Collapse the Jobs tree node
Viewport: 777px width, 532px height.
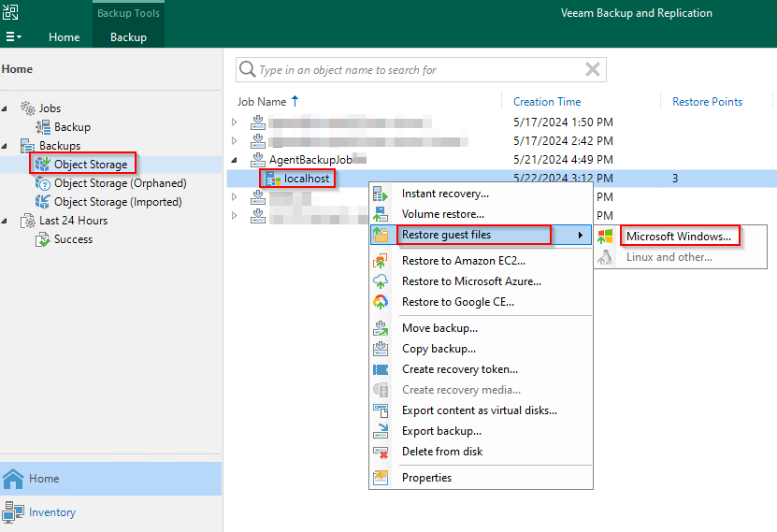point(7,108)
